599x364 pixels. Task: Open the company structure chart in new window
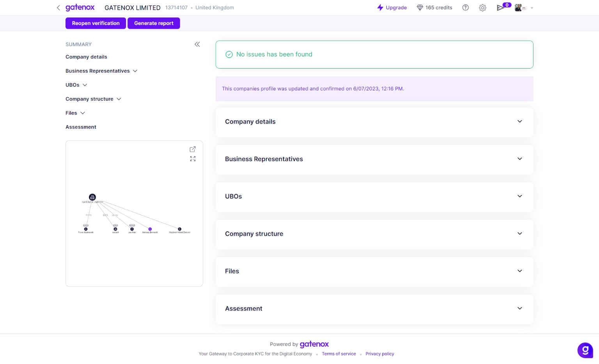click(193, 149)
